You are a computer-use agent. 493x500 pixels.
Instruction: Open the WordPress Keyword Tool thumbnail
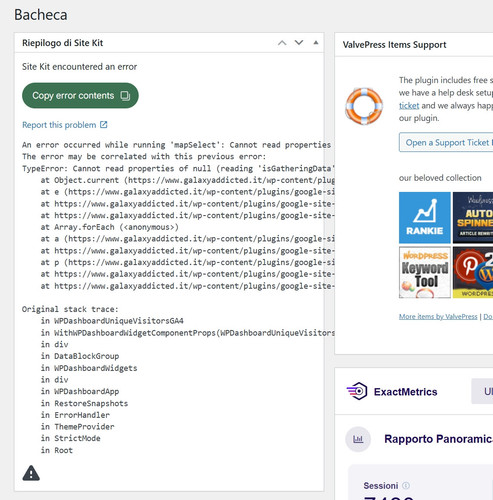point(425,272)
